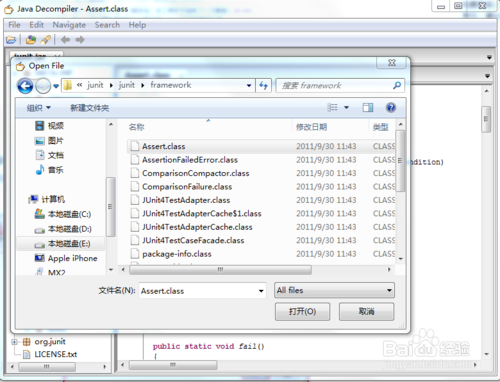Click the refresh button beside the address bar
This screenshot has height=382, width=500.
click(264, 86)
